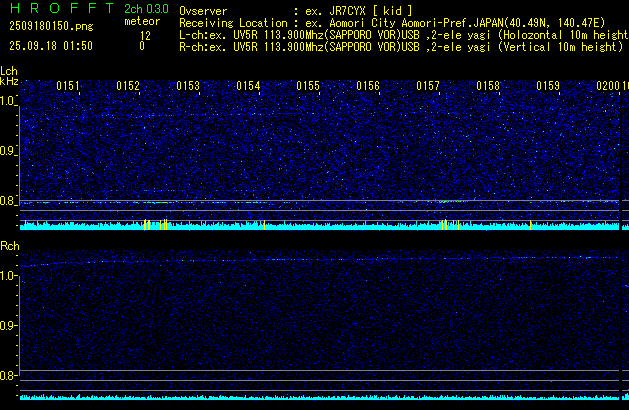Select Lch 1.0 kHz axis label
Image resolution: width=629 pixels, height=410 pixels.
pyautogui.click(x=7, y=101)
